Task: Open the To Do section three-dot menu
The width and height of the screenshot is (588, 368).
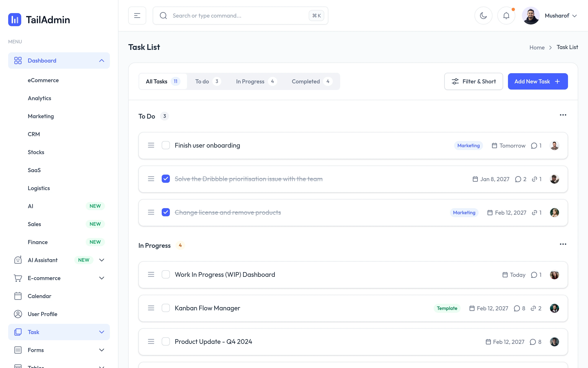Action: (563, 115)
